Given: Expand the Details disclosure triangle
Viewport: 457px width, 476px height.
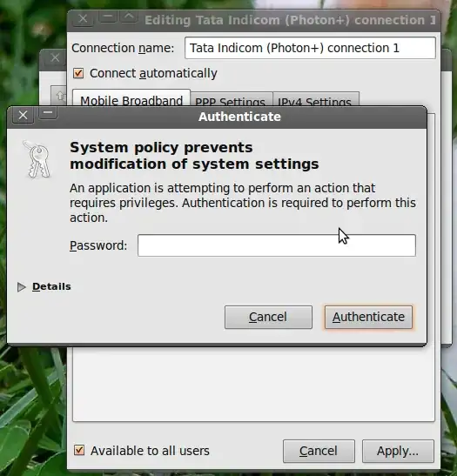Looking at the screenshot, I should point(21,287).
